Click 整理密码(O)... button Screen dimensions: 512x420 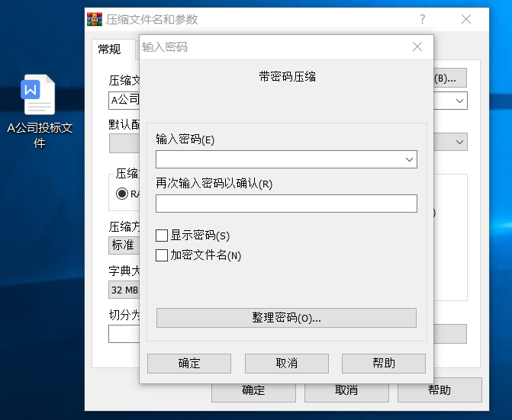[286, 318]
